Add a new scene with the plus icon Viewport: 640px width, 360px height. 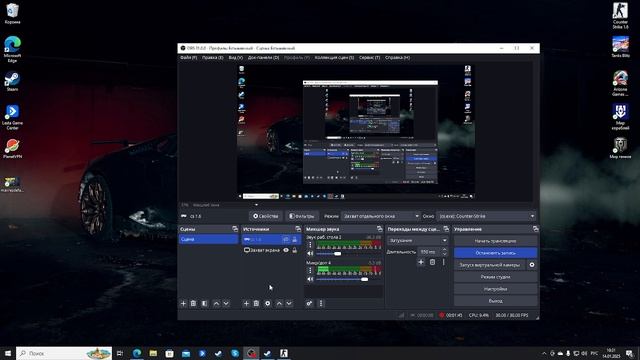pyautogui.click(x=183, y=303)
